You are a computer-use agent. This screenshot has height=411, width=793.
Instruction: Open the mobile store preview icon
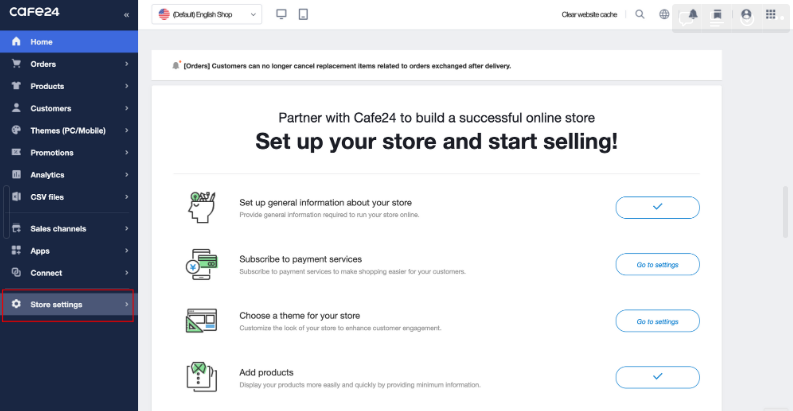pos(303,14)
